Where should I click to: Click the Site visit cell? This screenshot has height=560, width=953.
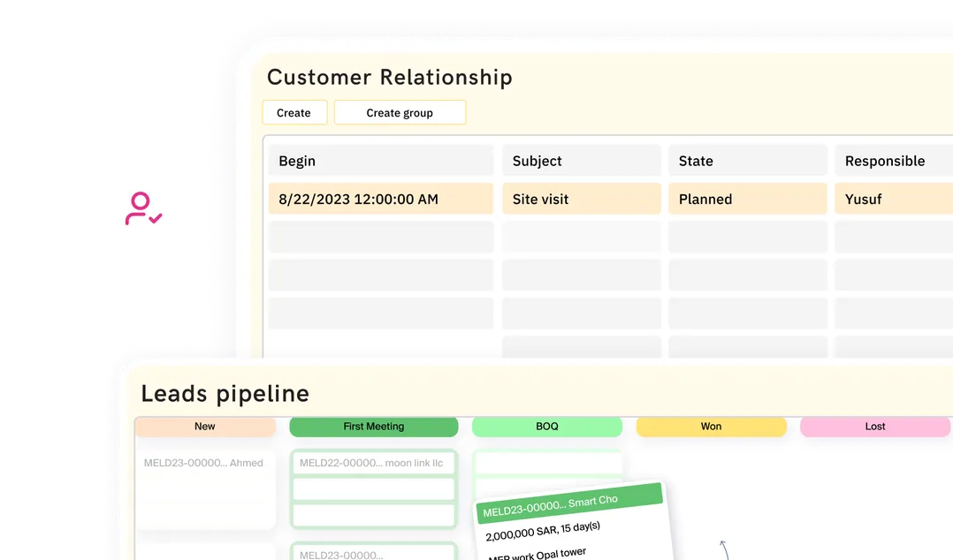pos(582,199)
